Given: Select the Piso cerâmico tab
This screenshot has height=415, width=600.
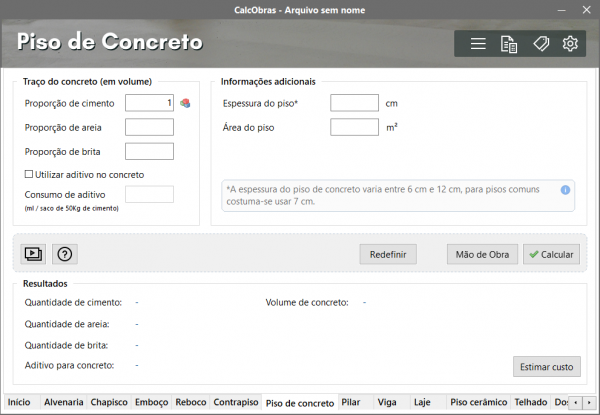Looking at the screenshot, I should [x=477, y=402].
